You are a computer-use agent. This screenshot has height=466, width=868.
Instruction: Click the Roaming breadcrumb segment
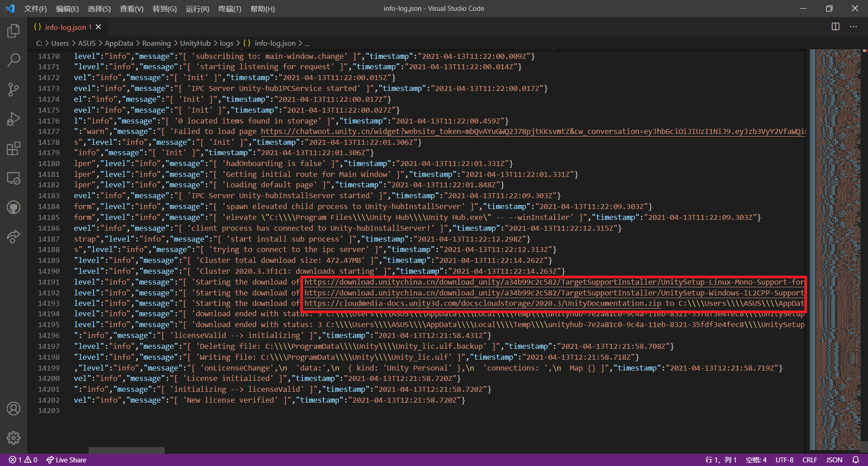(156, 43)
